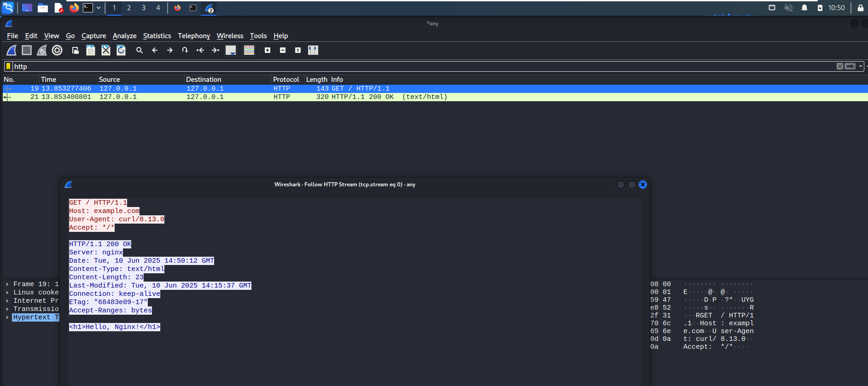868x386 pixels.
Task: Sort packets by Length column header
Action: (x=317, y=80)
